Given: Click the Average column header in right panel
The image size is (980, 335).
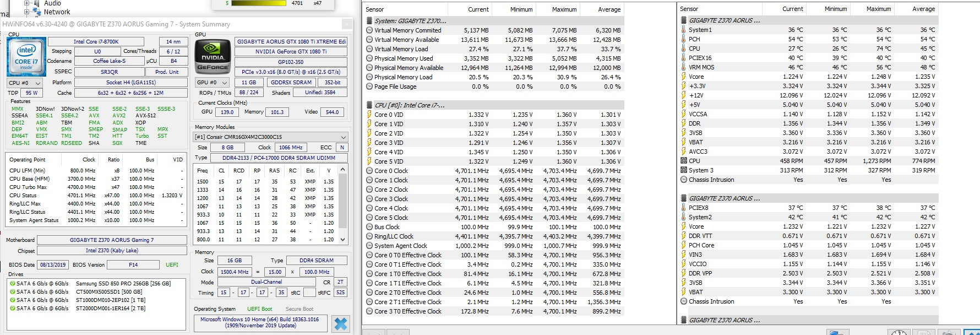Looking at the screenshot, I should click(x=915, y=9).
